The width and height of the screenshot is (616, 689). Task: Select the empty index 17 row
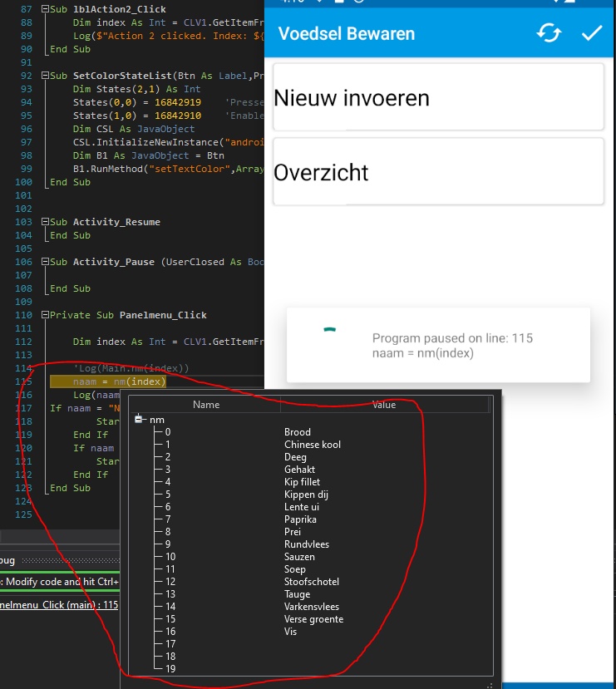(x=311, y=644)
